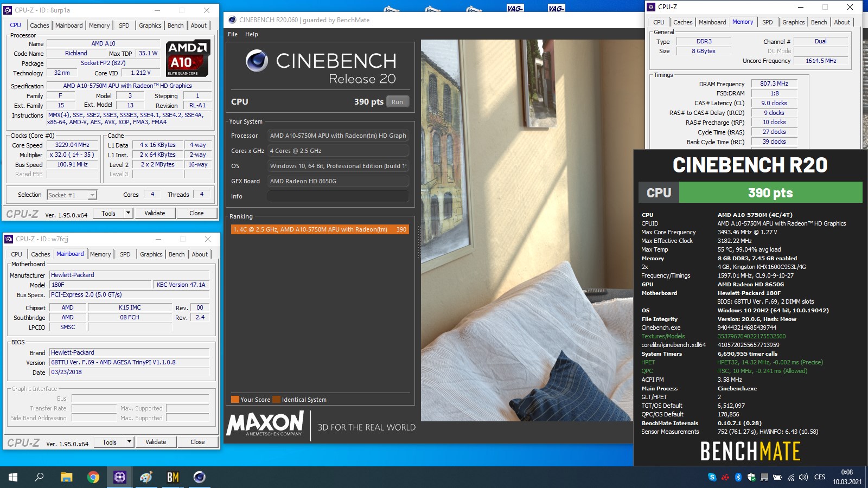
Task: Select the ranking entry scoring 390
Action: (x=320, y=229)
